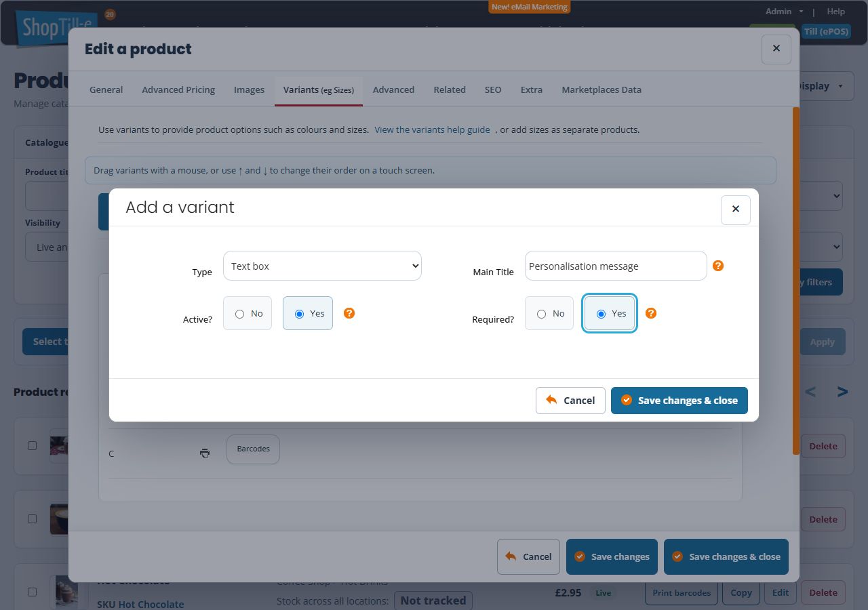Open the variants help guide link
This screenshot has height=610, width=868.
pyautogui.click(x=432, y=129)
